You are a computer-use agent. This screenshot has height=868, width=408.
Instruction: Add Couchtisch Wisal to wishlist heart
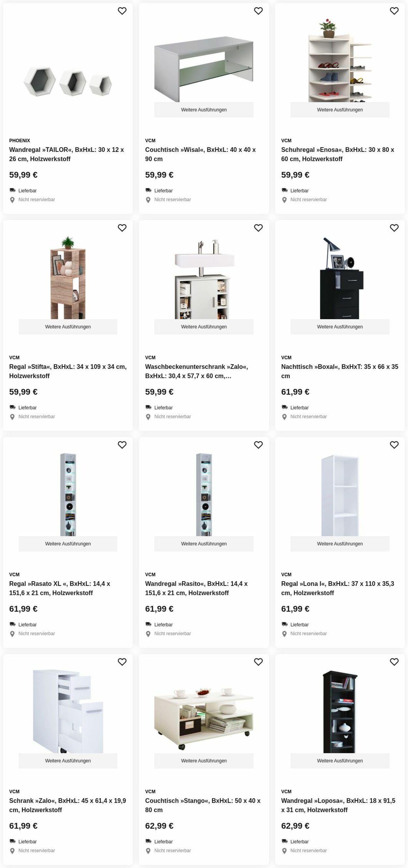coord(258,11)
